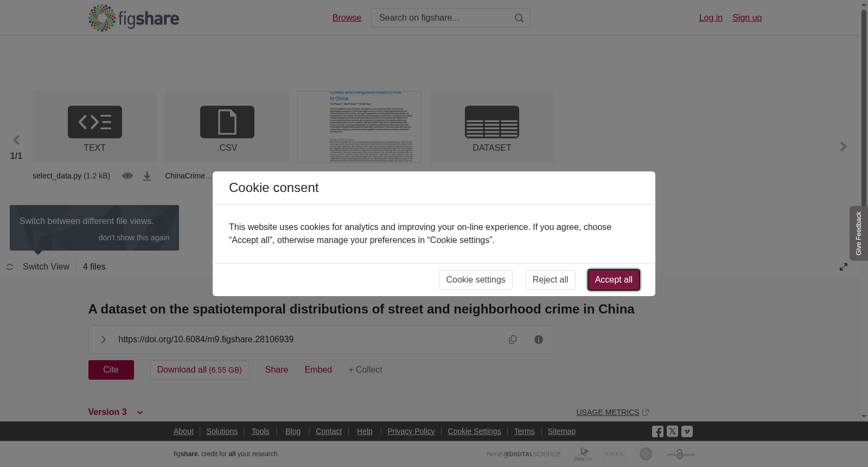Open the TEXT file thumbnail
Screen dimensions: 868x467
pyautogui.click(x=94, y=127)
